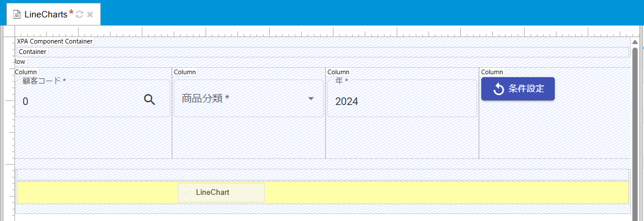Select the Column label above 条件設定 button
Image resolution: width=644 pixels, height=221 pixels.
click(492, 72)
